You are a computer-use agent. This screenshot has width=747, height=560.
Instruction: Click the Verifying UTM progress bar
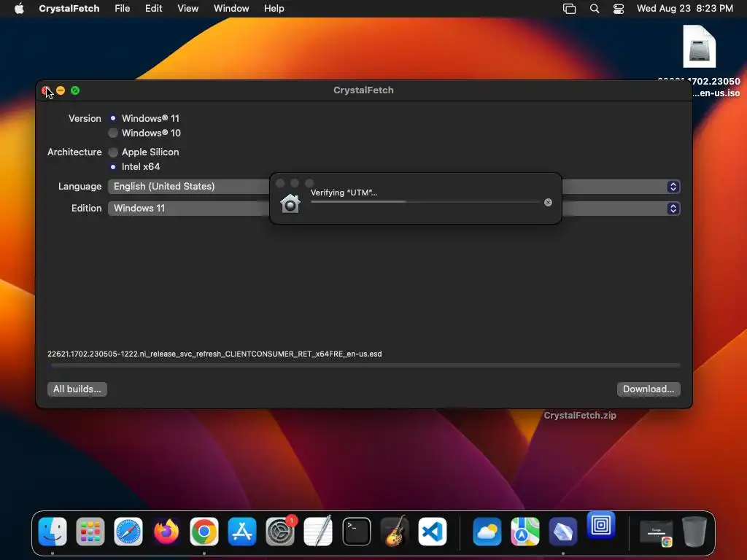tap(425, 202)
